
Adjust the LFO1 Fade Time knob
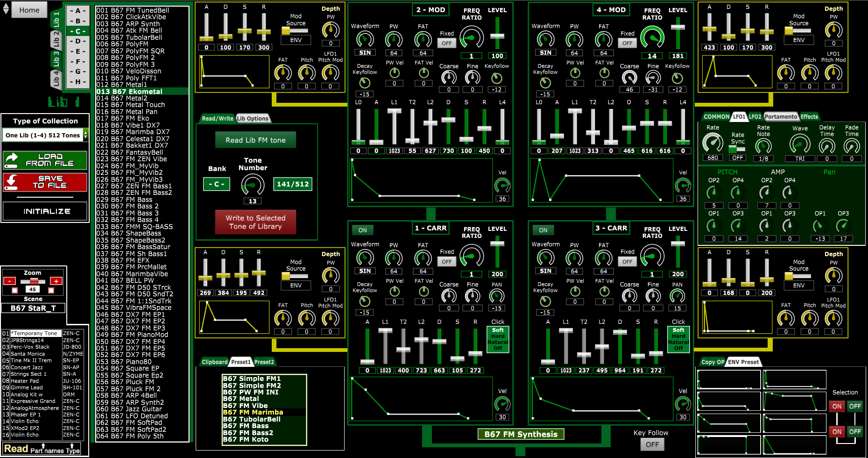point(852,146)
